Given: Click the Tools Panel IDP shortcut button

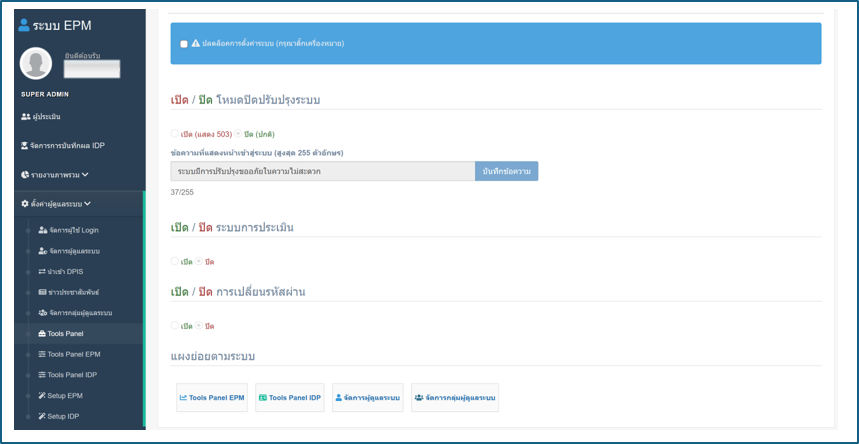Looking at the screenshot, I should (x=290, y=397).
